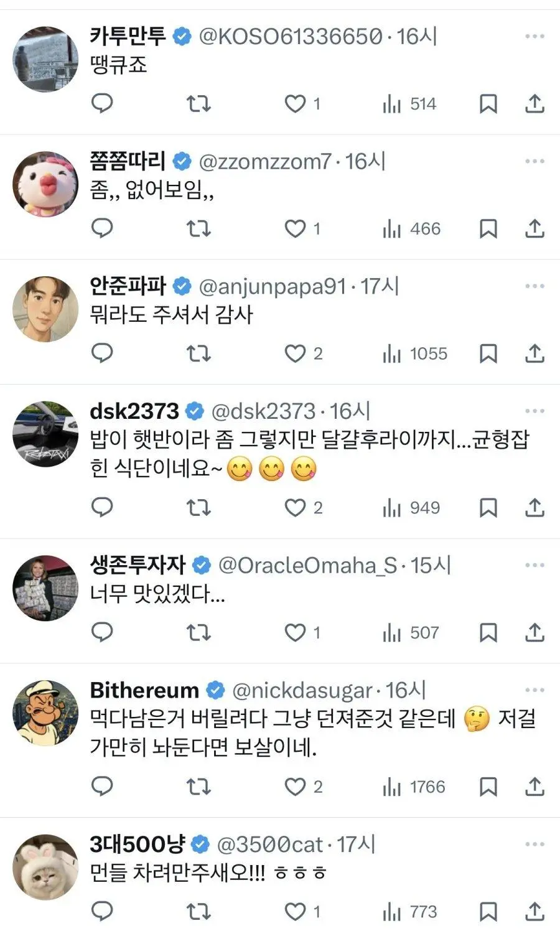Open more options for 카투만투's tweet

pyautogui.click(x=534, y=36)
